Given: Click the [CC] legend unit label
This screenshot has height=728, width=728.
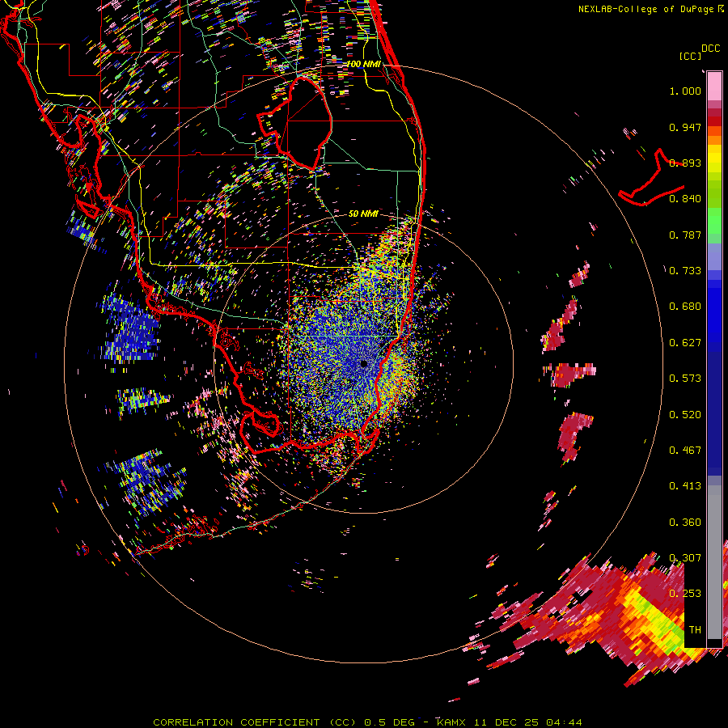Looking at the screenshot, I should (690, 56).
